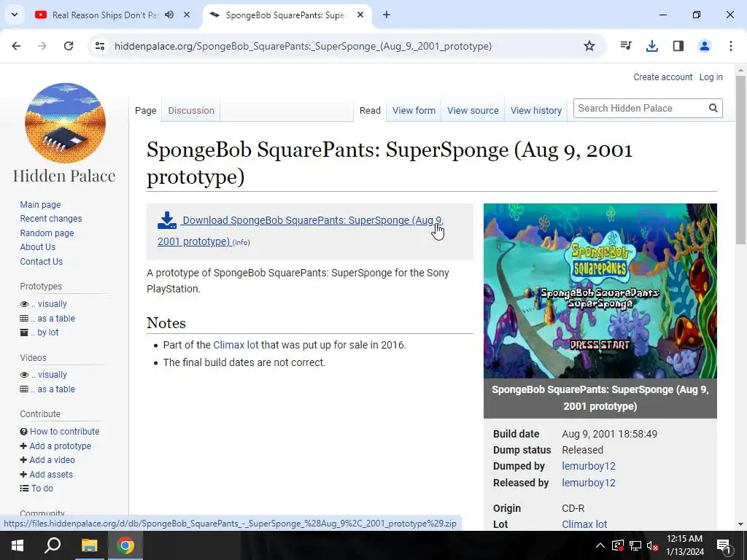This screenshot has width=747, height=560.
Task: Close the SpongeBob SquarePants tab
Action: 360,15
